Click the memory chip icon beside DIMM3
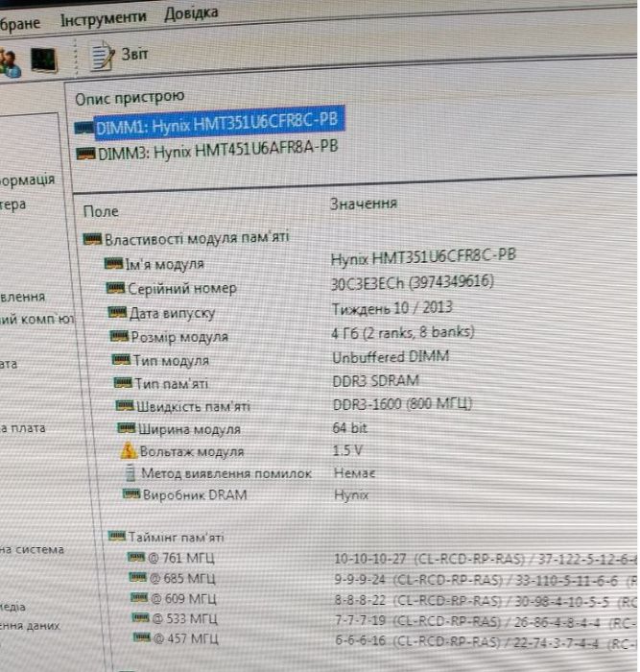This screenshot has width=640, height=672. click(x=85, y=154)
